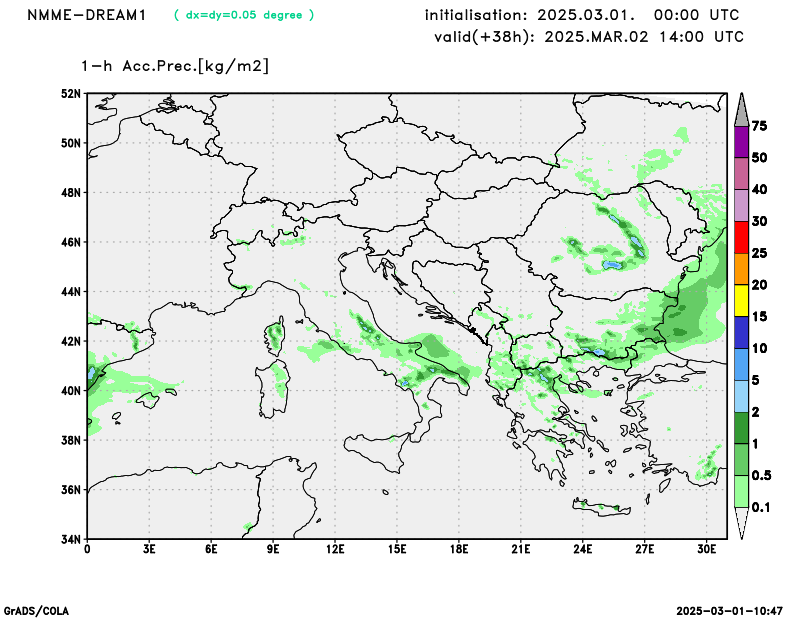The width and height of the screenshot is (800, 618).
Task: Click the yellow 15–20 legend color band
Action: tap(741, 301)
